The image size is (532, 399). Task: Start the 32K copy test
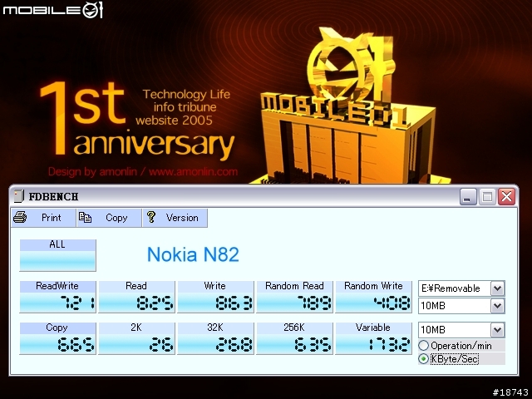[215, 338]
